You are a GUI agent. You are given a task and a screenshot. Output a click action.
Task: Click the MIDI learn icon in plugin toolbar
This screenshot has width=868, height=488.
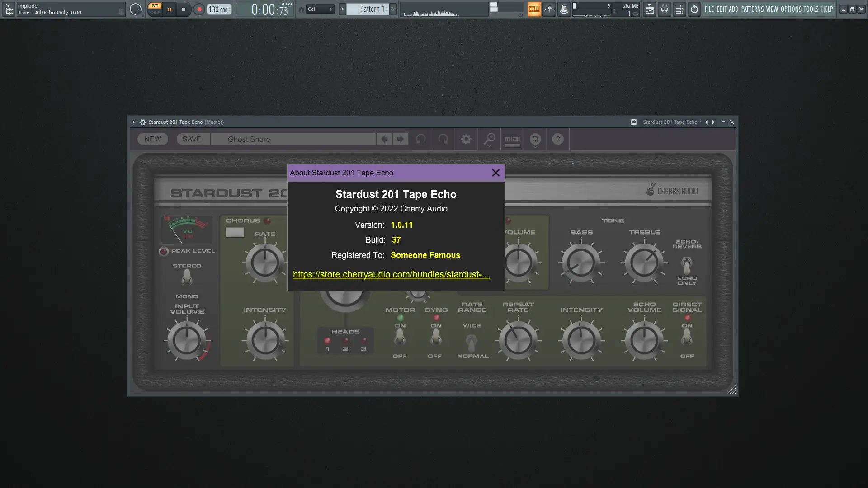[512, 139]
